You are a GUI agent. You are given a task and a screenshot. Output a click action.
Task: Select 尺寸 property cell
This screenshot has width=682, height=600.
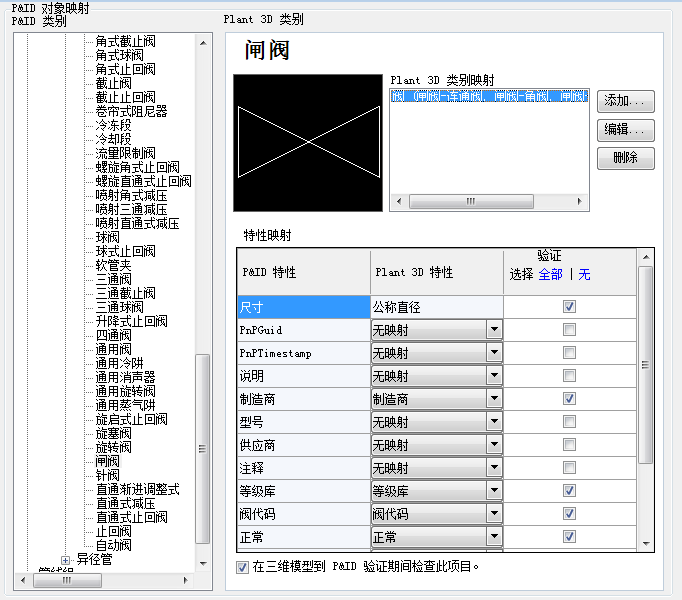tap(304, 307)
